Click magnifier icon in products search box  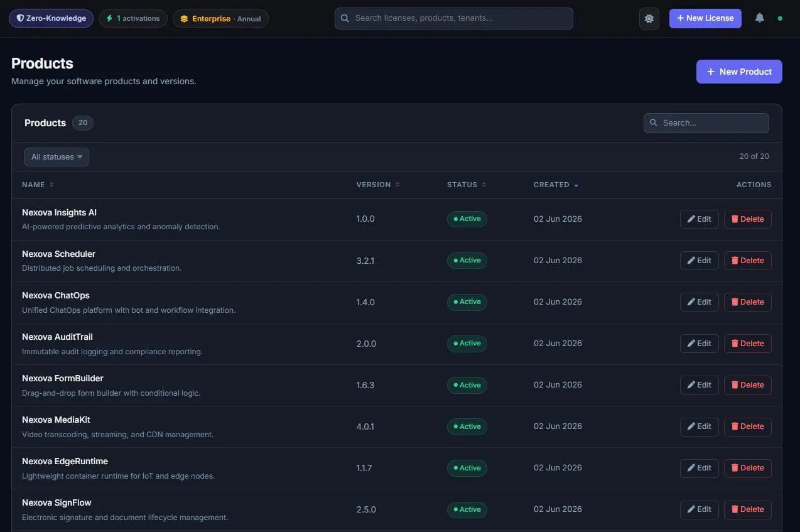point(654,122)
